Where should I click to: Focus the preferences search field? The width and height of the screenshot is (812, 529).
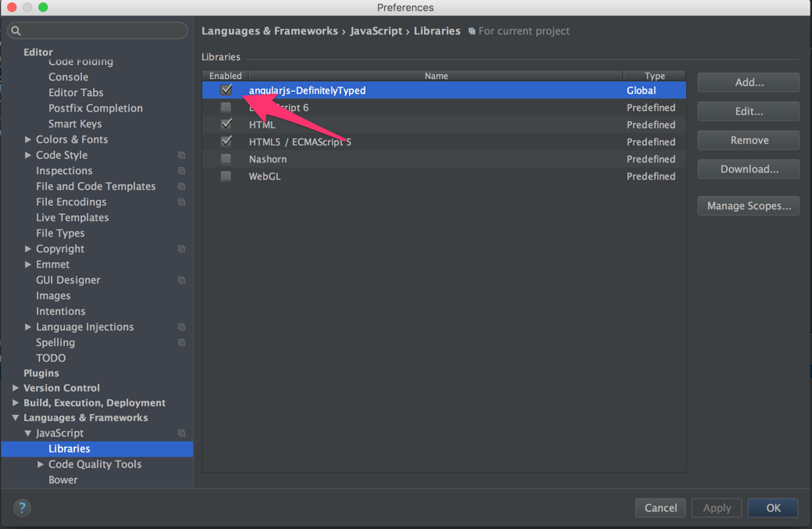pyautogui.click(x=98, y=30)
